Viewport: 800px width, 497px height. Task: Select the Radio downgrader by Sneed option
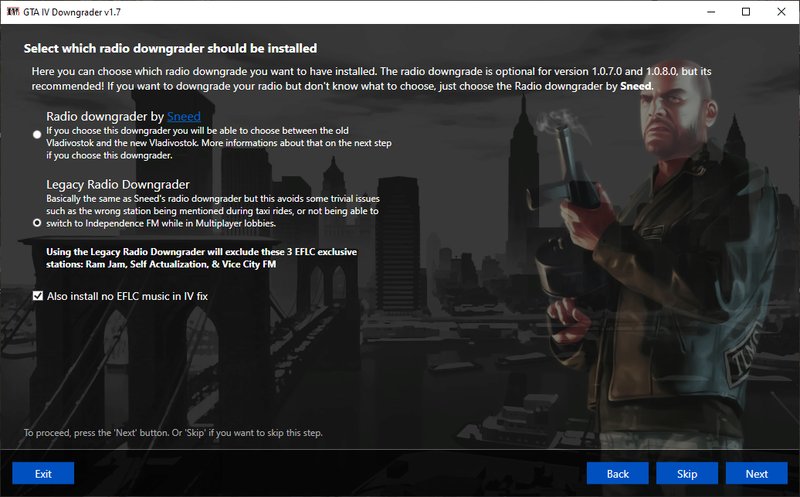(x=37, y=134)
